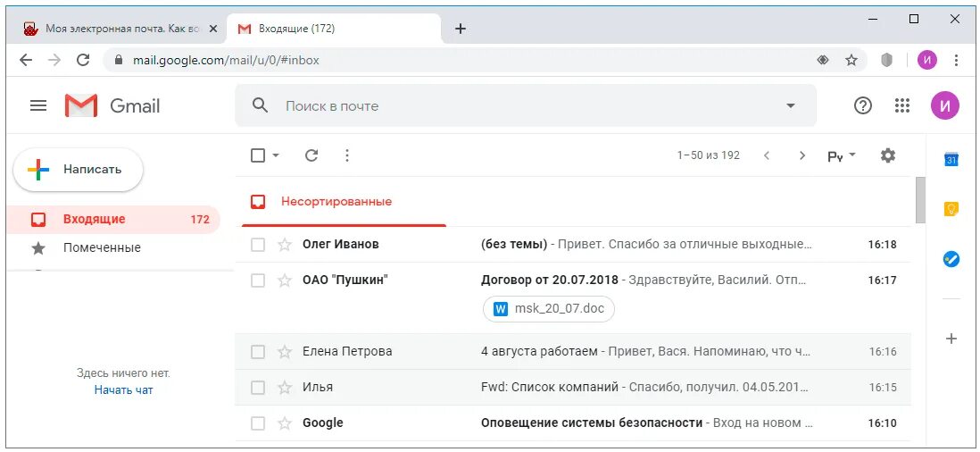Open the Support question mark icon
Image resolution: width=980 pixels, height=452 pixels.
pos(863,105)
